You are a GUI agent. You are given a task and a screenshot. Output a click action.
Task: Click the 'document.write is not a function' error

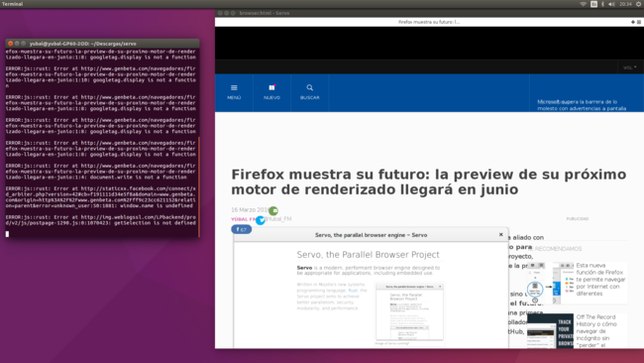[x=101, y=172]
